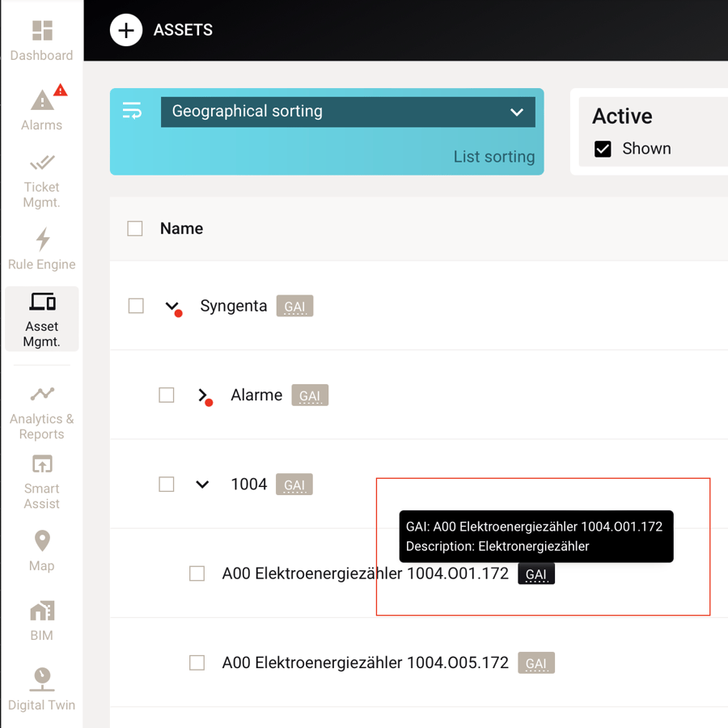
Task: Click the GAI badge next to Alarme
Action: (x=310, y=395)
